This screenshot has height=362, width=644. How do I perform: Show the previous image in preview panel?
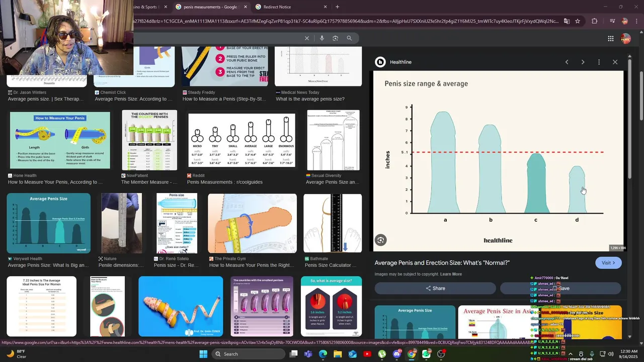567,62
